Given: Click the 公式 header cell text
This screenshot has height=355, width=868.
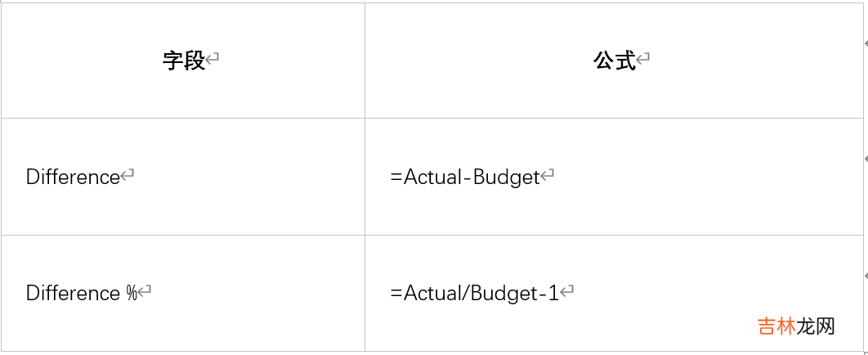Looking at the screenshot, I should [615, 61].
